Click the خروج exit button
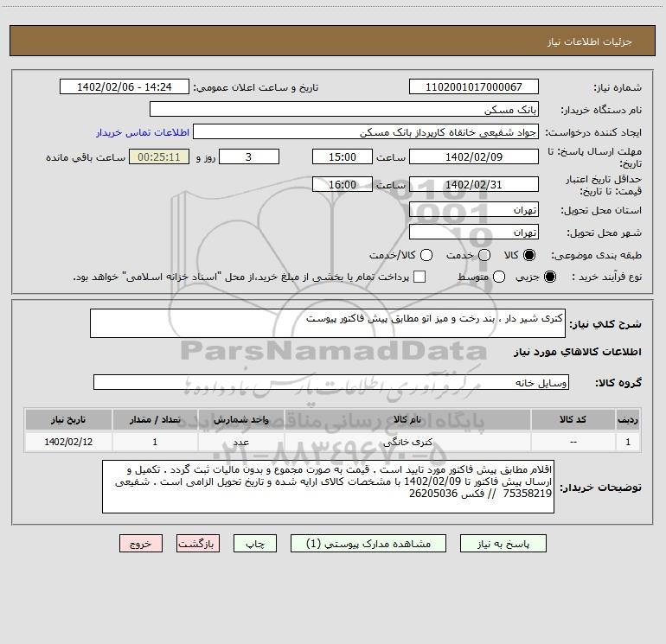The width and height of the screenshot is (666, 644). (141, 544)
